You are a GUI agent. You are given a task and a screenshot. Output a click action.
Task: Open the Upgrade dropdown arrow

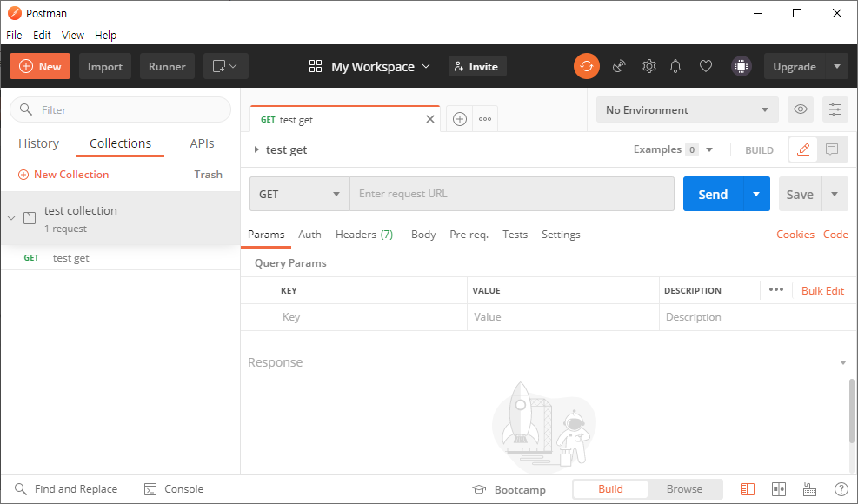pos(836,66)
